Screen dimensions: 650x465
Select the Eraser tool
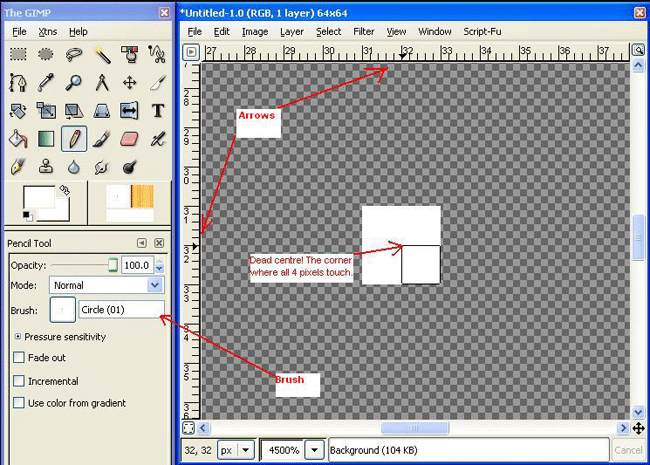pyautogui.click(x=129, y=138)
